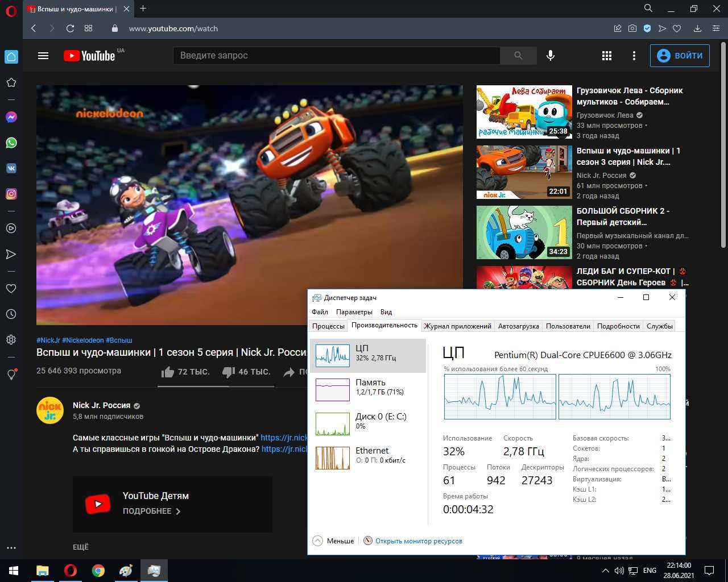Viewport: 728px width, 582px height.
Task: Switch the ENG keyboard language indicator
Action: (x=650, y=571)
